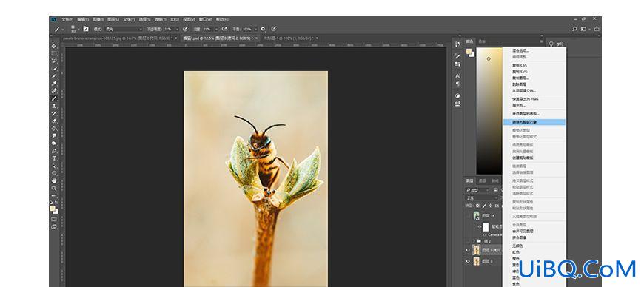Screen dimensions: 644x287
Task: Toggle pressure for size icon
Action: point(274,29)
